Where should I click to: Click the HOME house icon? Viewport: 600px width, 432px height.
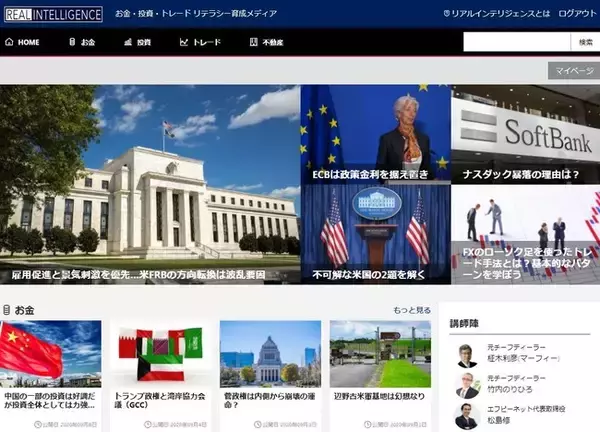tap(9, 42)
